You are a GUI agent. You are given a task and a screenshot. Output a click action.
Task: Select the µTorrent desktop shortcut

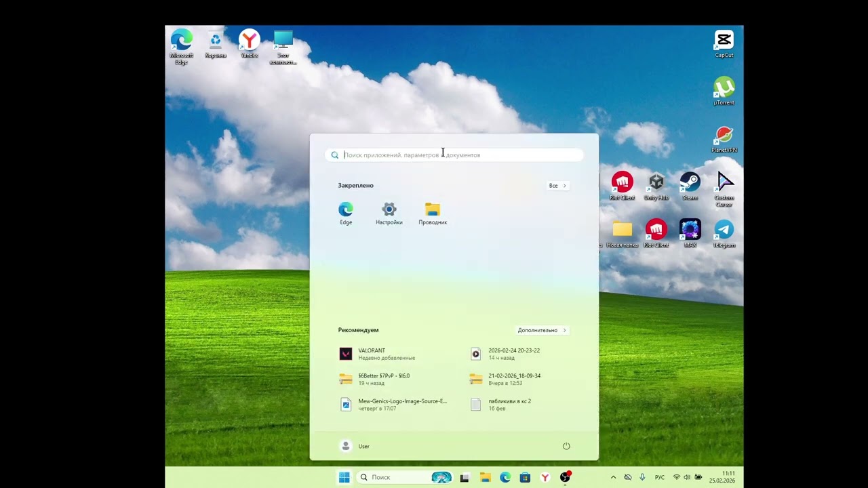[x=724, y=91]
